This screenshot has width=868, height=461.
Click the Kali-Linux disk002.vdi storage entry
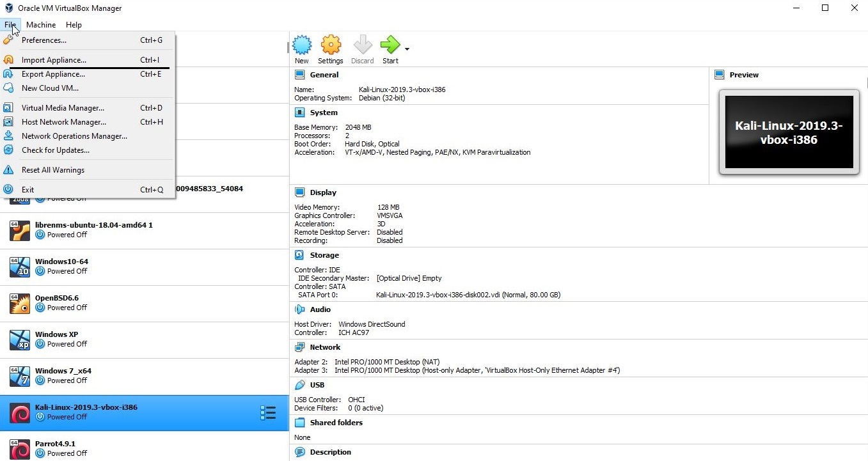point(468,295)
